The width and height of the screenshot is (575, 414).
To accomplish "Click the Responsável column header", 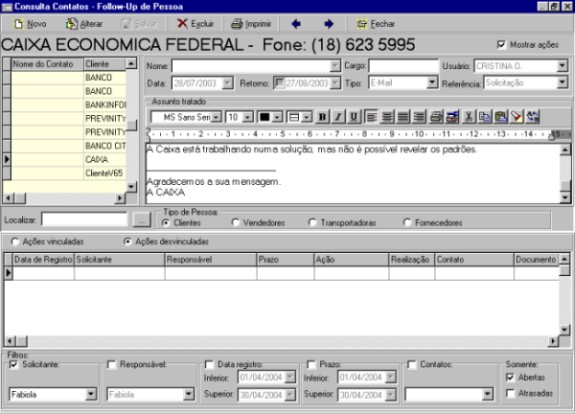I will click(x=210, y=260).
